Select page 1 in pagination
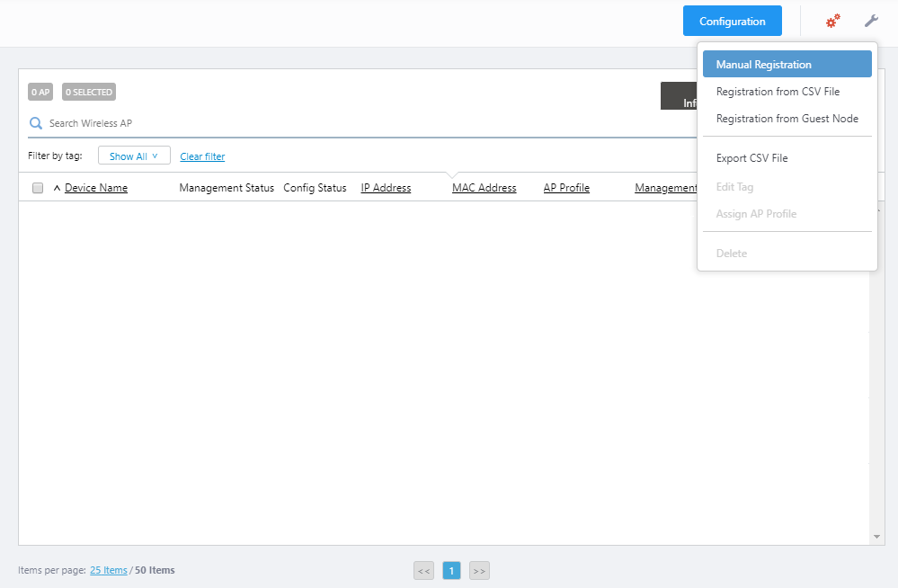Image resolution: width=898 pixels, height=588 pixels. pos(451,571)
